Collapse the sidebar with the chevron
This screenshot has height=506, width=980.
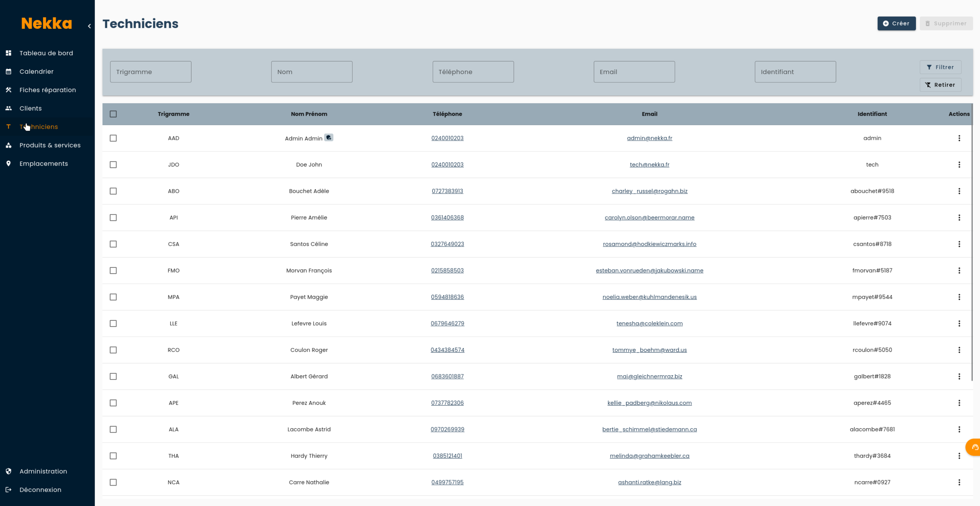click(89, 26)
